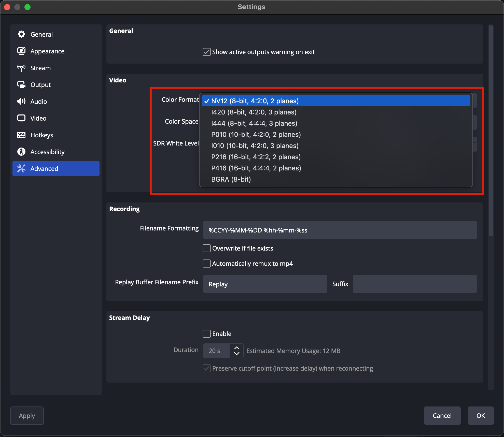Go to Stream settings

[56, 68]
